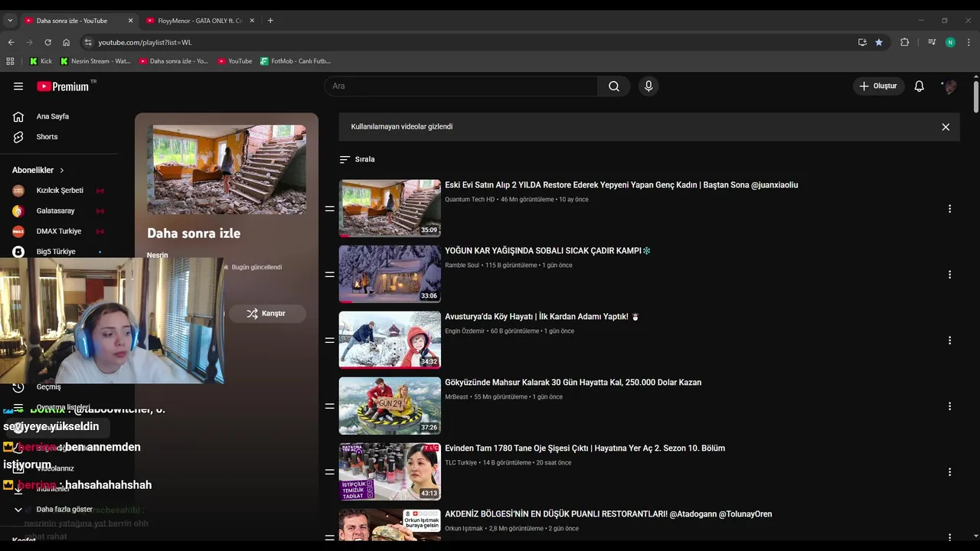Select the Daha sonra izle browser tab
This screenshot has width=980, height=551.
[x=72, y=21]
